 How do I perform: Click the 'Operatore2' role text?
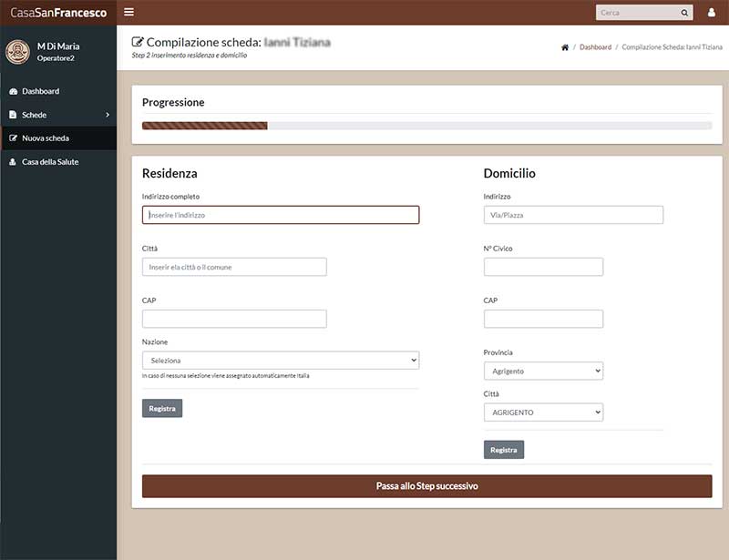(x=56, y=58)
